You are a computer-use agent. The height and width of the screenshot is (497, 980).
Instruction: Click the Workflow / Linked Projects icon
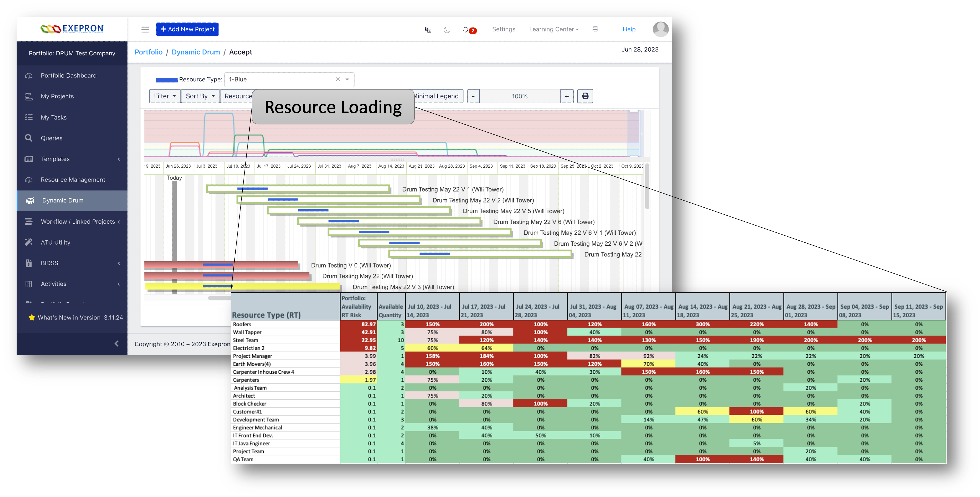[x=29, y=221]
